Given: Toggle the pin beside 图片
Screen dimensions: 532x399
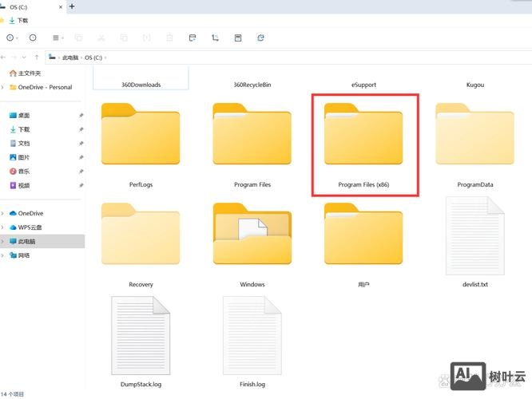Looking at the screenshot, I should click(81, 157).
